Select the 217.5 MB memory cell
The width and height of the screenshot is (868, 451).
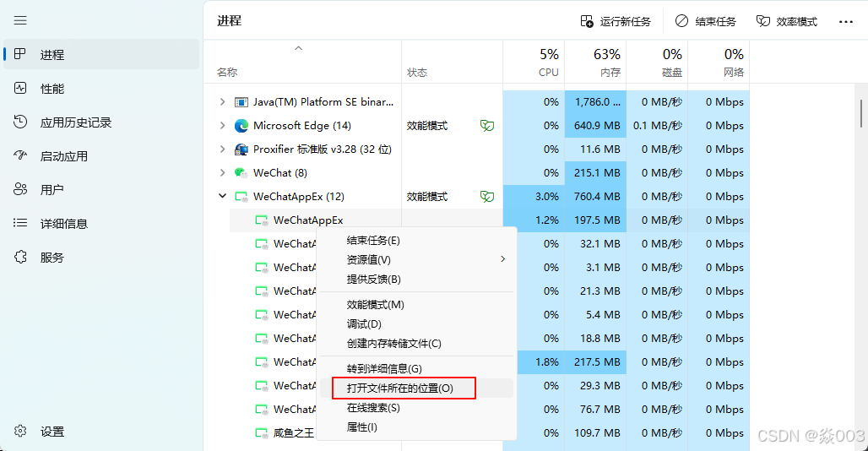(x=595, y=362)
